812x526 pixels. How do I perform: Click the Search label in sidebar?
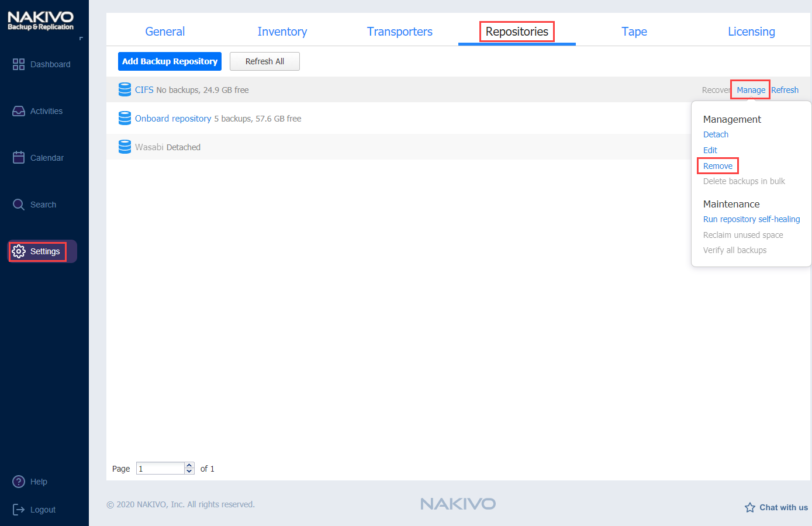43,205
